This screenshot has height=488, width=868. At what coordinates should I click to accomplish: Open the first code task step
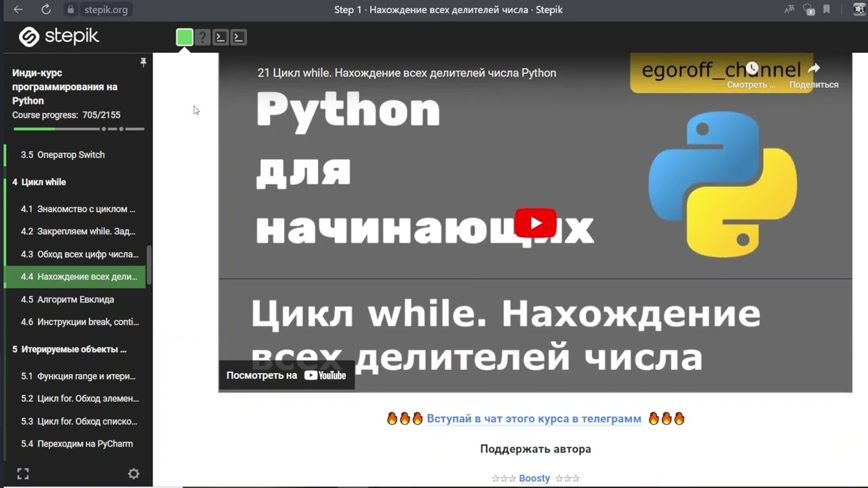tap(220, 37)
